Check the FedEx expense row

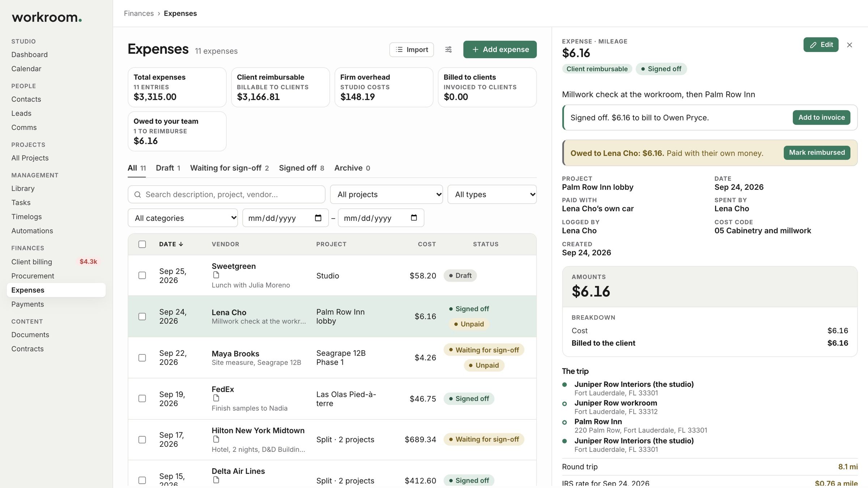coord(142,398)
